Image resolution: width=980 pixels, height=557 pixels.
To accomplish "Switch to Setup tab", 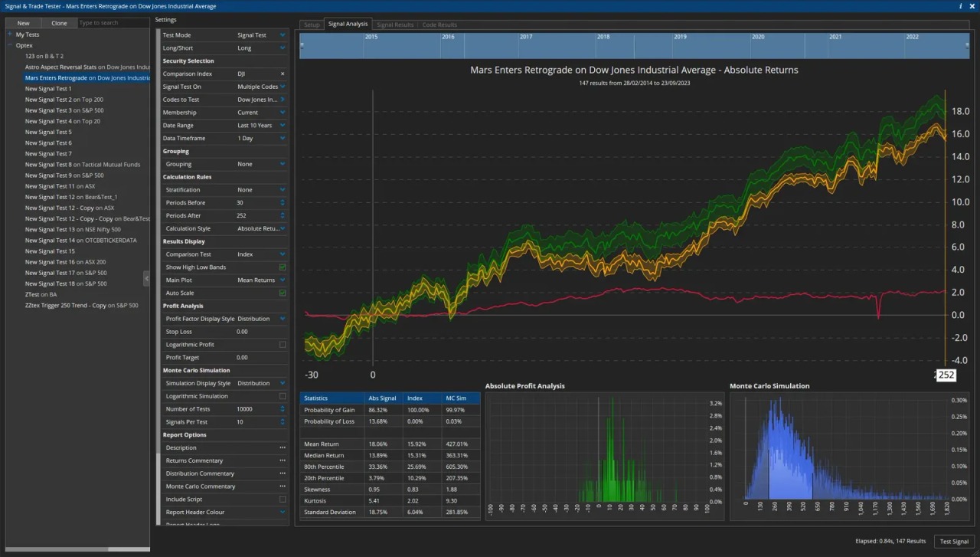I will tap(312, 25).
